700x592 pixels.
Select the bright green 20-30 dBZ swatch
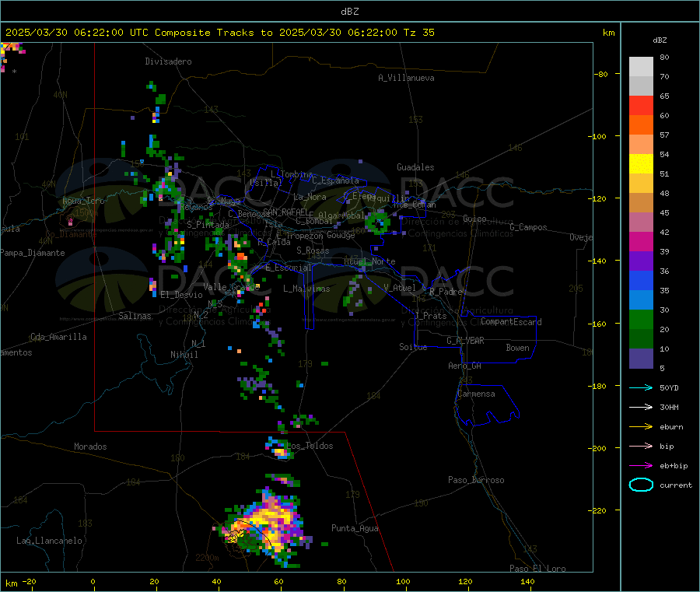(x=641, y=319)
